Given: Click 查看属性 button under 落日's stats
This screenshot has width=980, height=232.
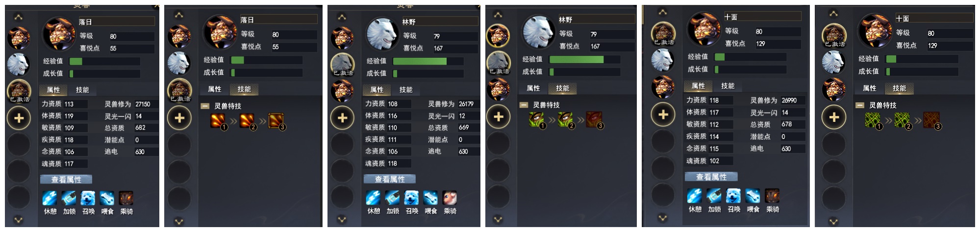Looking at the screenshot, I should (x=66, y=180).
